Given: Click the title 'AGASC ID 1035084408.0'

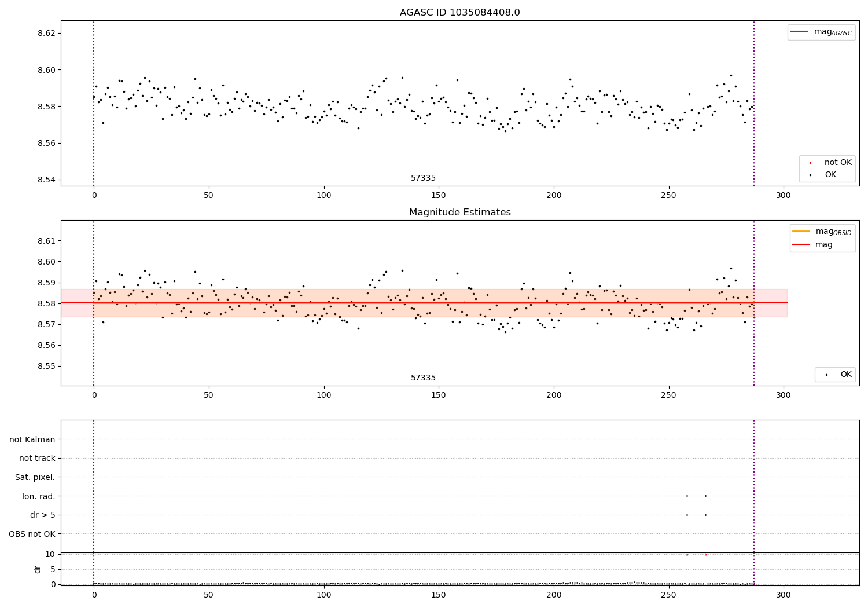Looking at the screenshot, I should pyautogui.click(x=459, y=13).
